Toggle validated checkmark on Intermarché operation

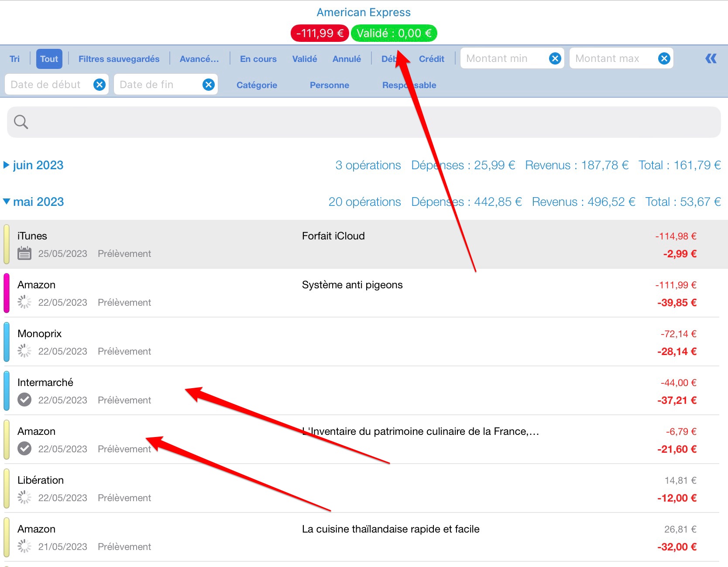point(24,400)
